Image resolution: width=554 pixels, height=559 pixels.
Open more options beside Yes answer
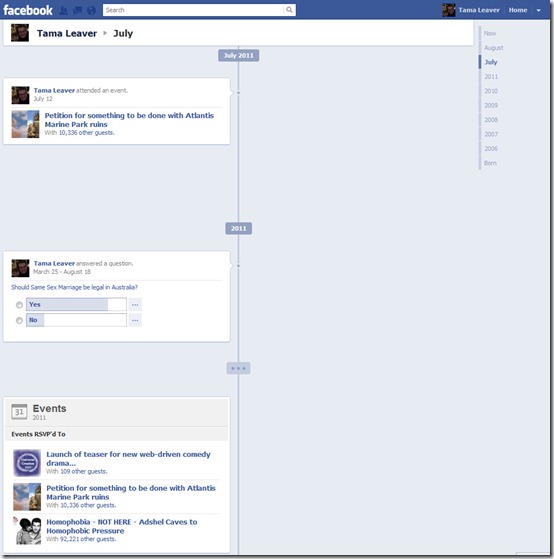tap(135, 305)
